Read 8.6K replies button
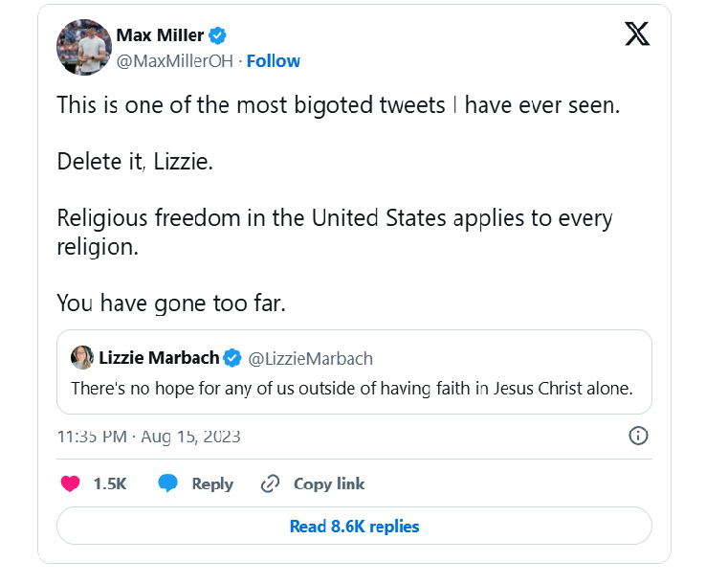This screenshot has height=584, width=728. [x=354, y=526]
